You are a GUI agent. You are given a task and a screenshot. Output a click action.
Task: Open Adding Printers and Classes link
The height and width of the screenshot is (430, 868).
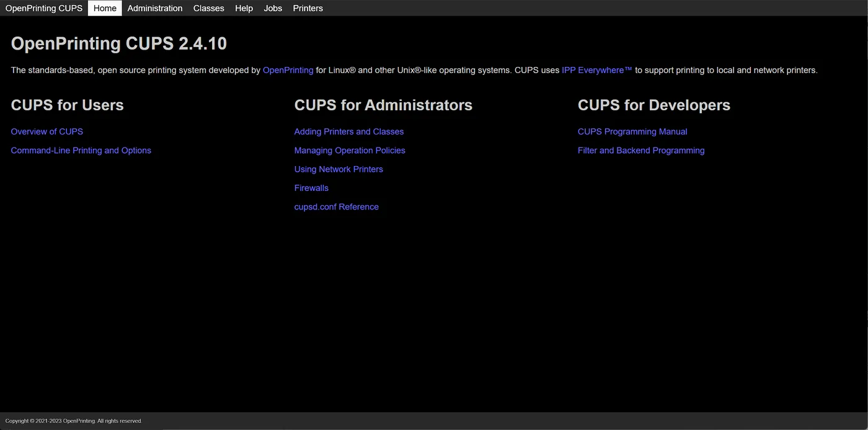349,131
